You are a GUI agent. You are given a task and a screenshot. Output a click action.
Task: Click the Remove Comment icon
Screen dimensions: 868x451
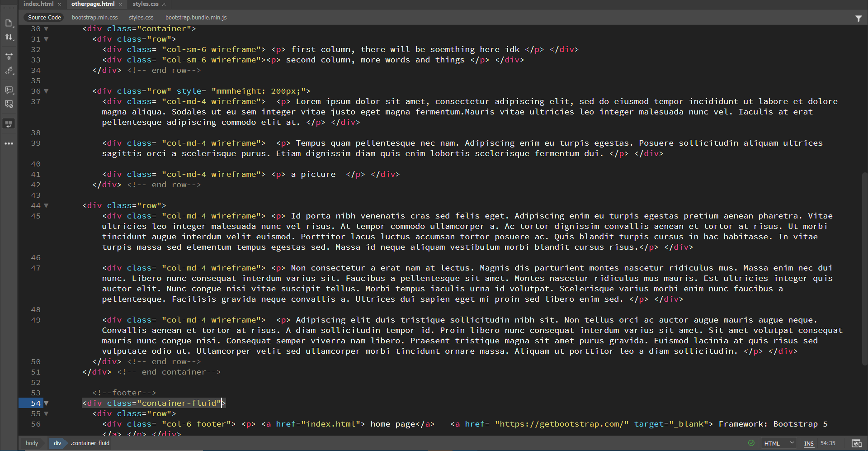(9, 104)
